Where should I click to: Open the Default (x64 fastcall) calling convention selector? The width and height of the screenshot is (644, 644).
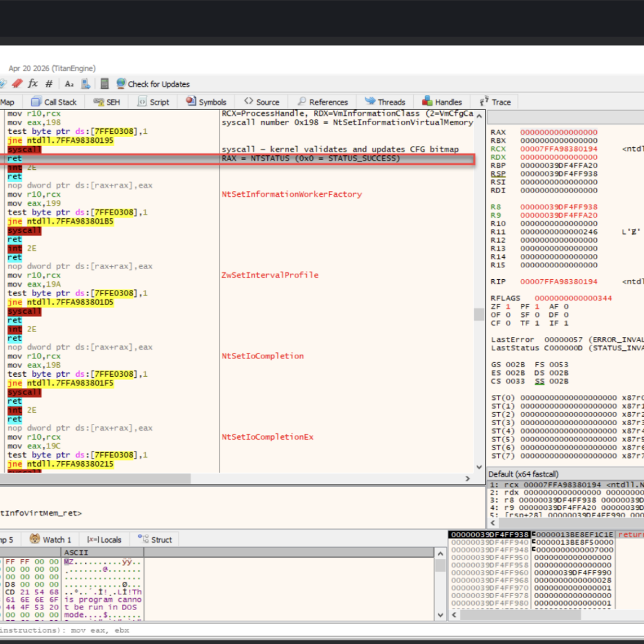click(565, 474)
